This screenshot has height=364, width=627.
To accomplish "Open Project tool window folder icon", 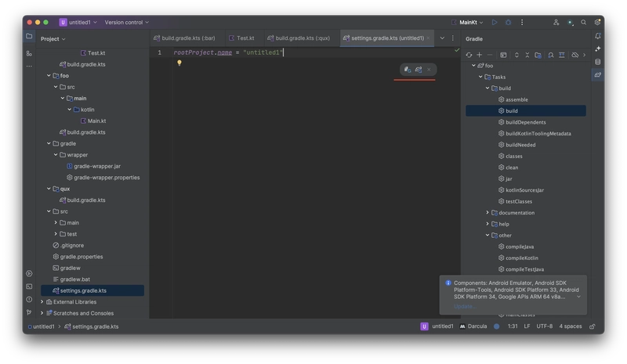I will (29, 36).
